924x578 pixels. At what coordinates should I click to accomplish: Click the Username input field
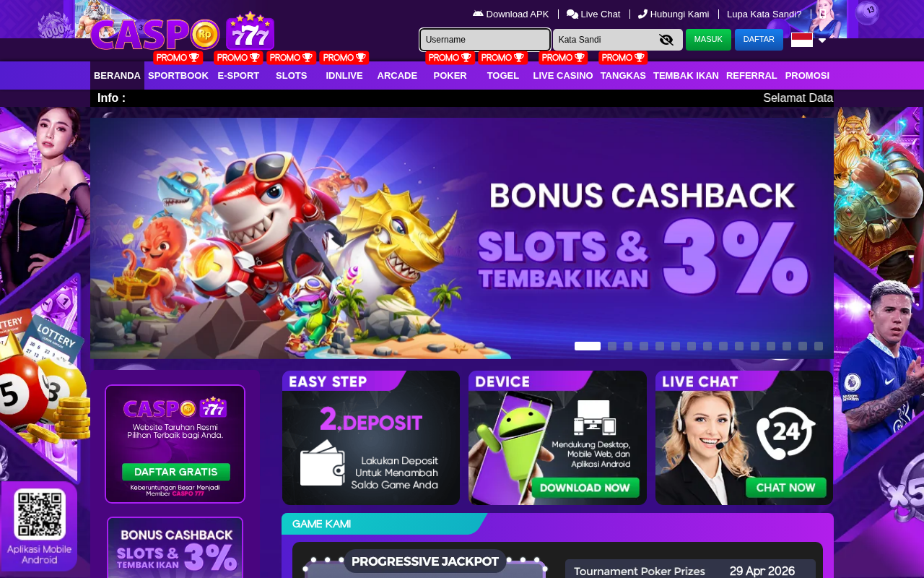point(485,40)
